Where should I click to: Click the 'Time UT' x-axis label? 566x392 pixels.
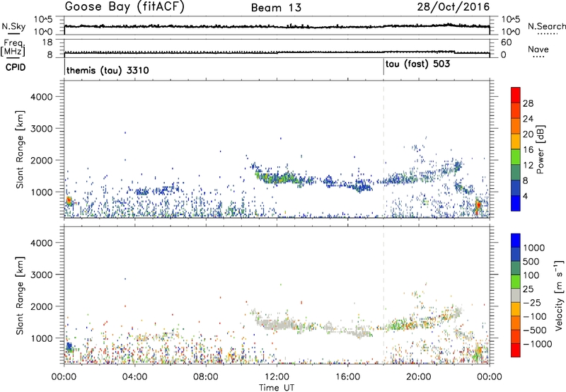point(277,388)
